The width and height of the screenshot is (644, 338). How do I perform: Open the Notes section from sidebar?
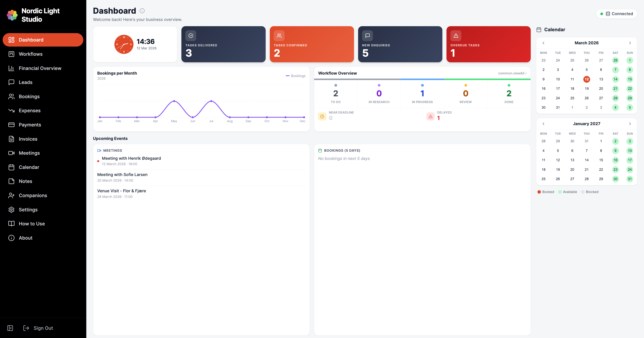point(25,181)
